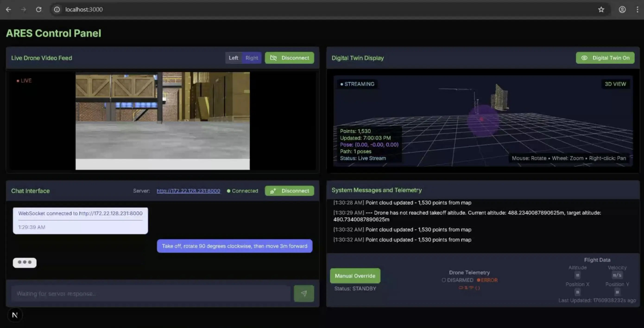Disconnect the chat server connection
Viewport: 644px width, 328px height.
coord(289,191)
